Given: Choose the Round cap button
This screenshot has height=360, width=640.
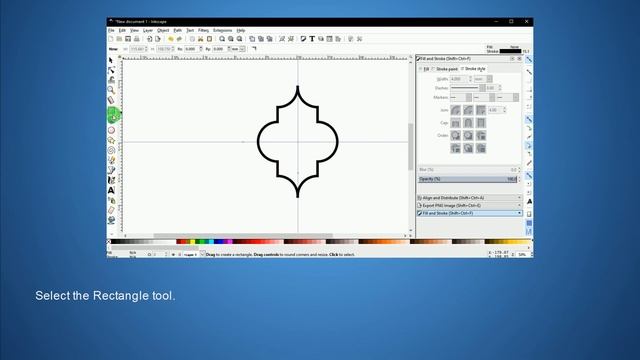Looking at the screenshot, I should 468,123.
